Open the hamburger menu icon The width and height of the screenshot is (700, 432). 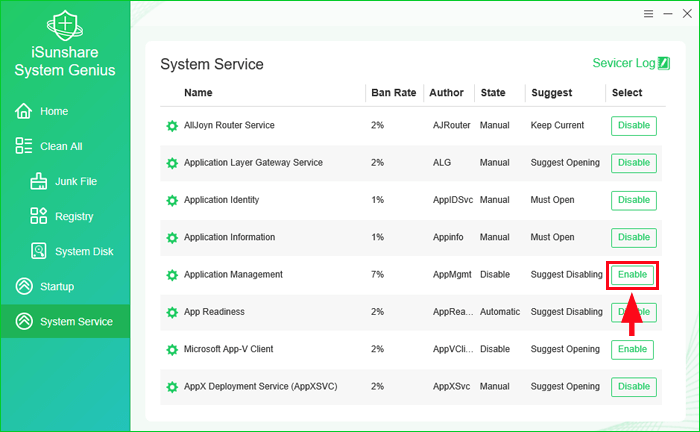click(x=648, y=14)
